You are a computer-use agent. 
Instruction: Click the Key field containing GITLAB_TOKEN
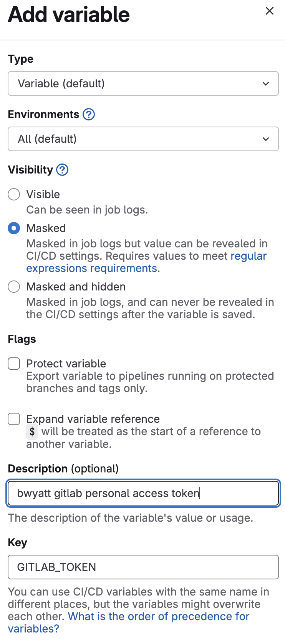[x=143, y=567]
